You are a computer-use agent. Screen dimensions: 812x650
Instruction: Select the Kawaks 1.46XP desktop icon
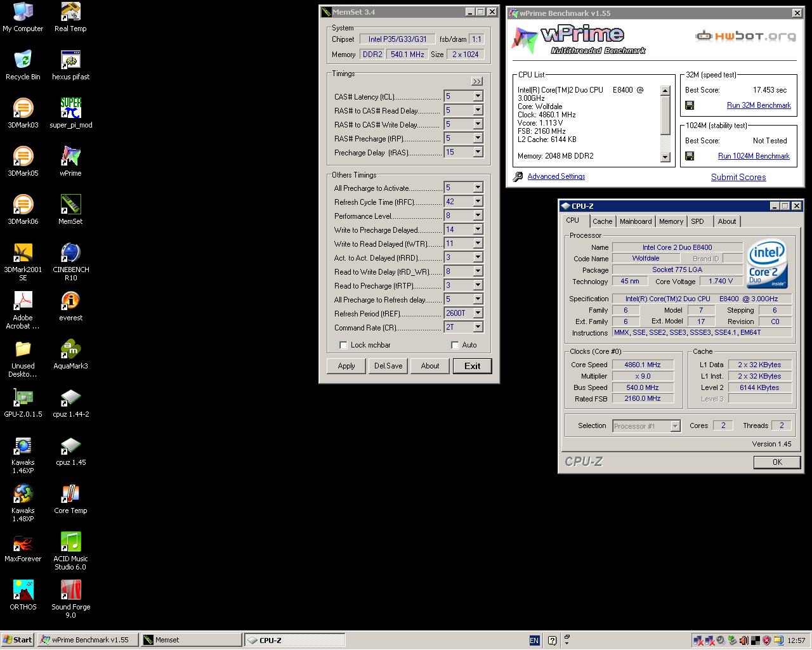click(23, 455)
